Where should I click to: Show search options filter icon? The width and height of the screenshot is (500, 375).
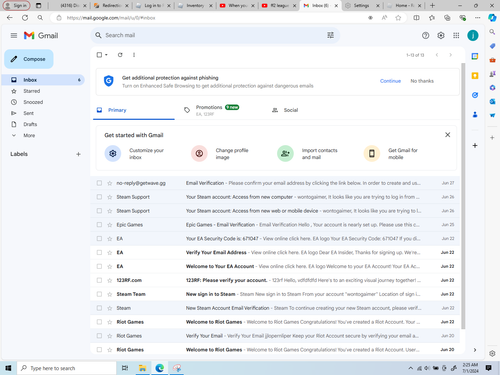click(x=330, y=35)
